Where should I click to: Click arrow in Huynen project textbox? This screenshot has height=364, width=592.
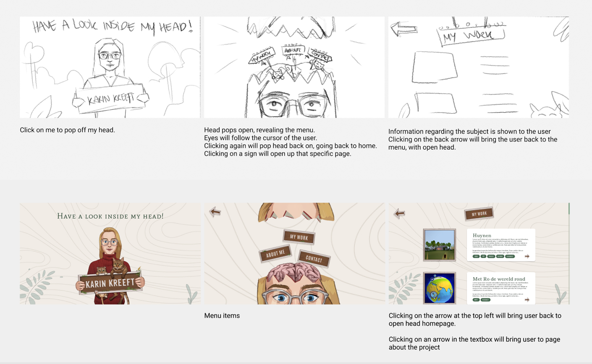[x=527, y=256]
